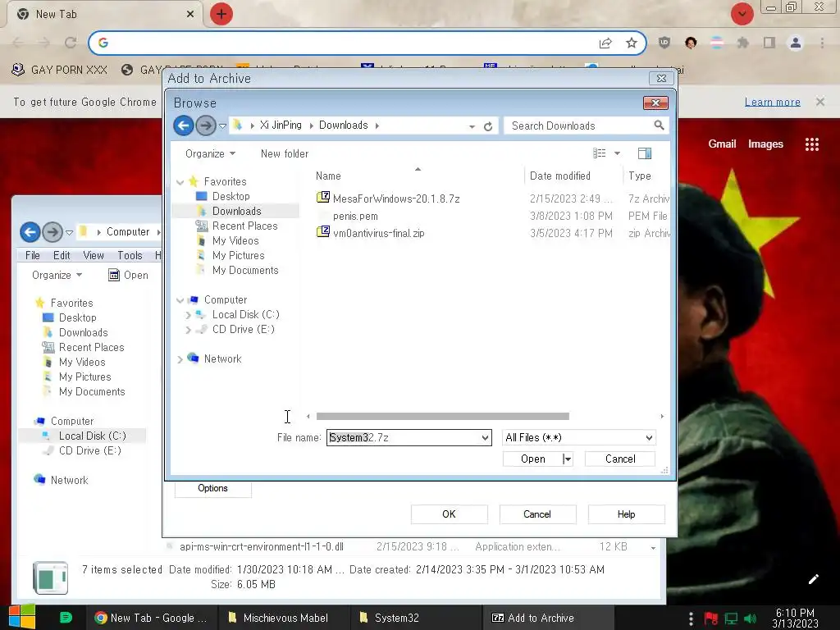Screen dimensions: 840x630
Task: Select vm0antivirus-final.zip archive icon
Action: point(323,232)
